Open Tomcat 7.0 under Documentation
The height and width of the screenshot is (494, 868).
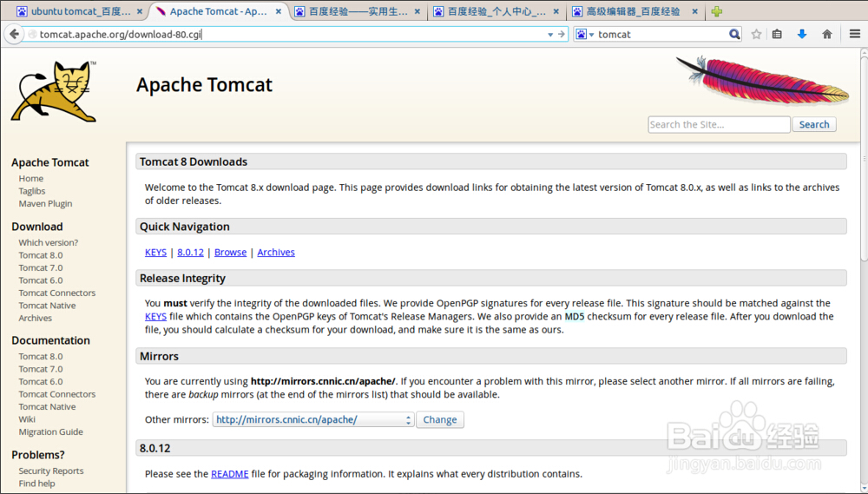click(41, 369)
